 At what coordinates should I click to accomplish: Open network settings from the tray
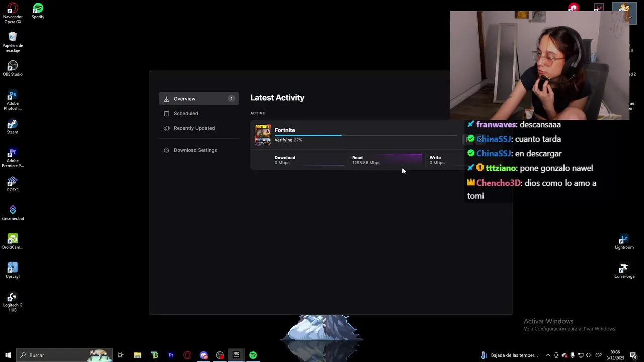coord(580,355)
